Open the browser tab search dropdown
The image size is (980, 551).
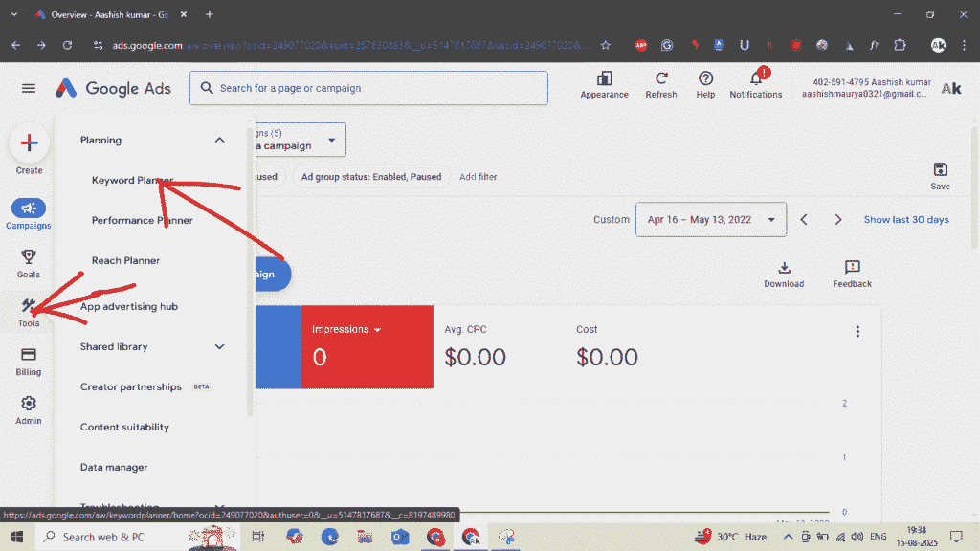13,14
